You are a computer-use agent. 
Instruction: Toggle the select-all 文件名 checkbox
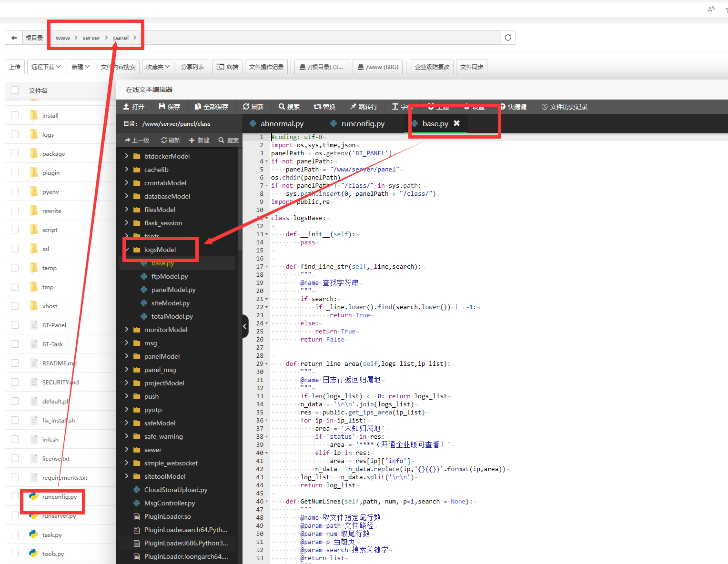coord(15,90)
